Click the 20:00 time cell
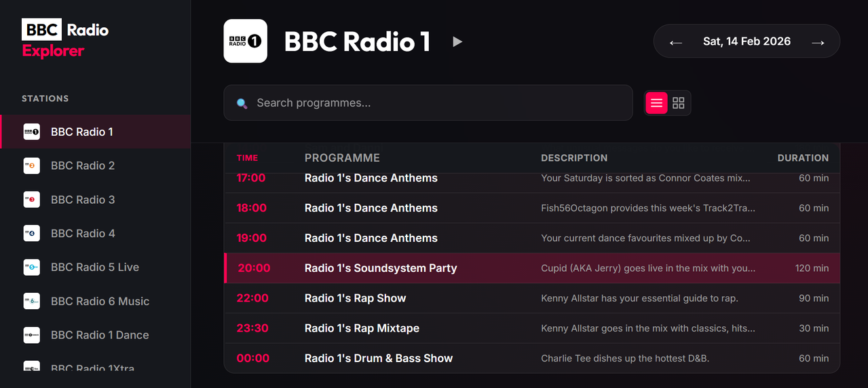The image size is (868, 388). [x=254, y=268]
